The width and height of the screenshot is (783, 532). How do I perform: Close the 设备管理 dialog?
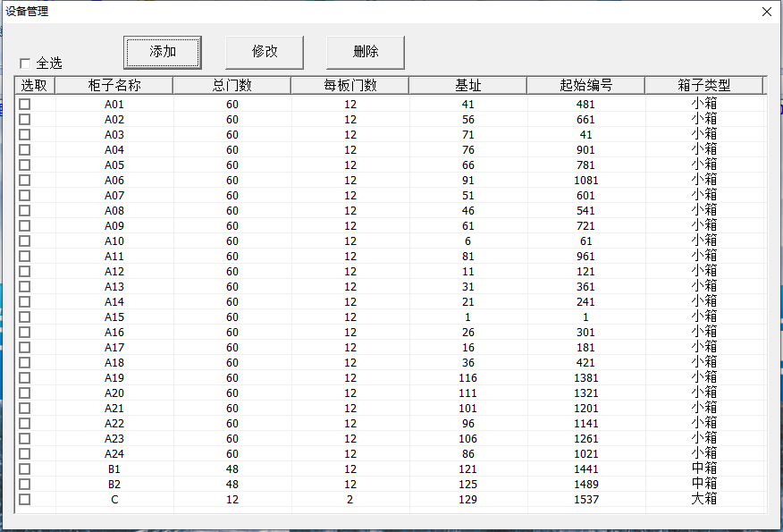coord(767,12)
